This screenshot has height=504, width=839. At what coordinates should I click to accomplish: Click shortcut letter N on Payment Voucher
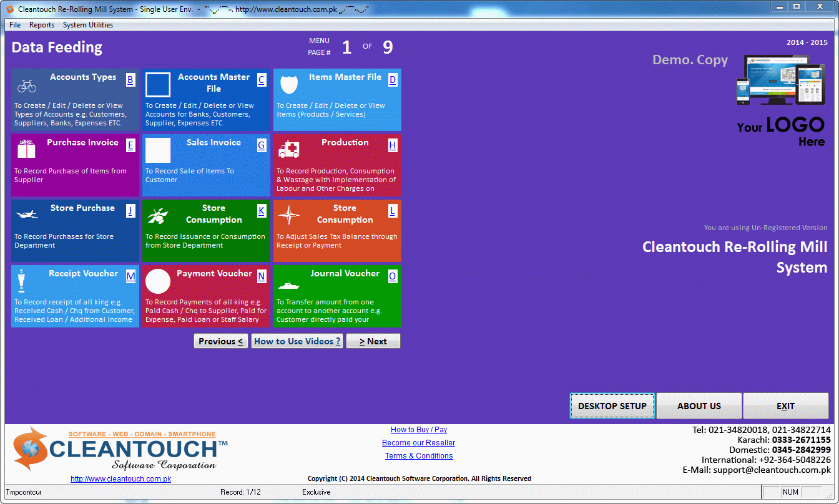(261, 276)
